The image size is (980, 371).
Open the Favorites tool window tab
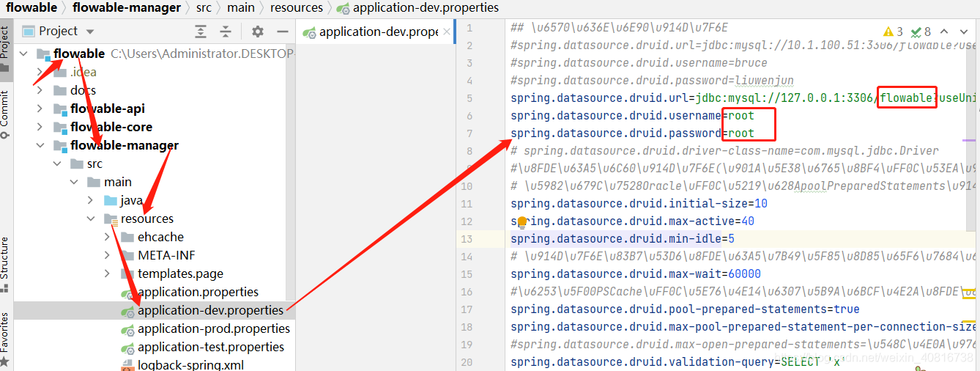[x=5, y=339]
